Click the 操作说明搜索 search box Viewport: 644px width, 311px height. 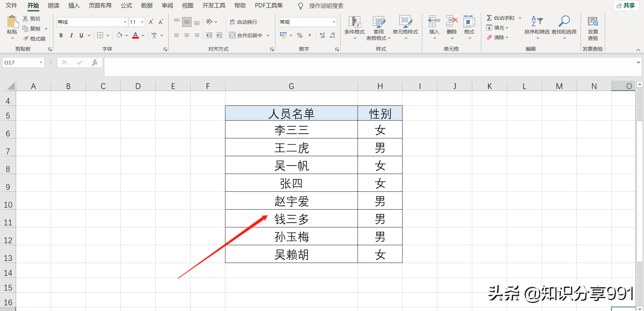(326, 6)
